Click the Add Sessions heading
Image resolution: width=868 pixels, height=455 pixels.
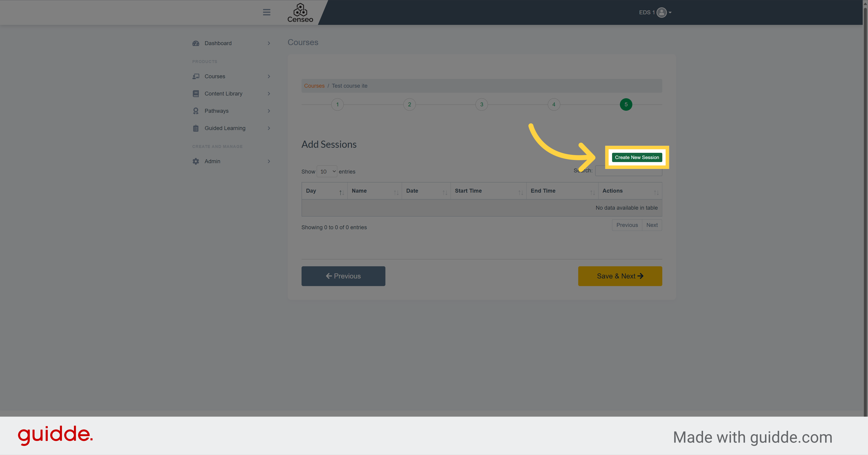(329, 144)
